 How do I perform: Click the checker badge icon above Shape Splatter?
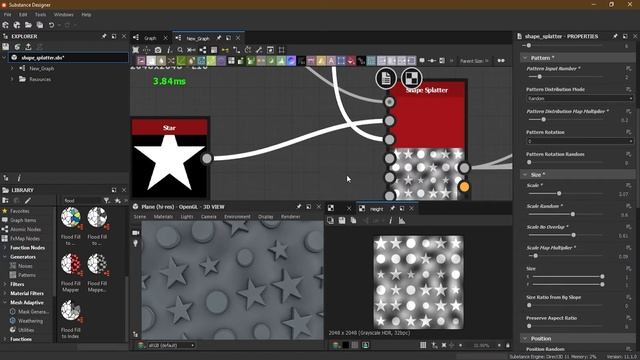[x=411, y=78]
